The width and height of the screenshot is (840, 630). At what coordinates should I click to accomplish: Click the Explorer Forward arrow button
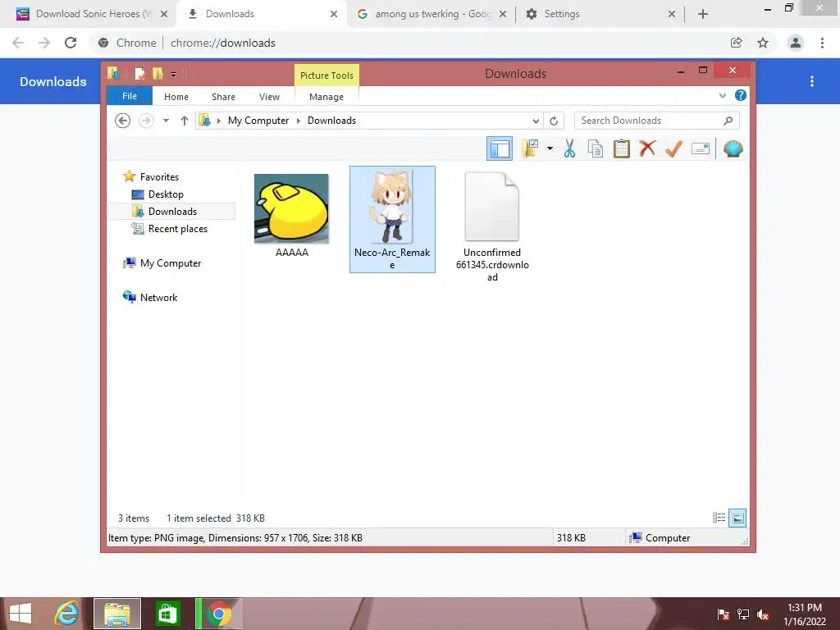[146, 121]
